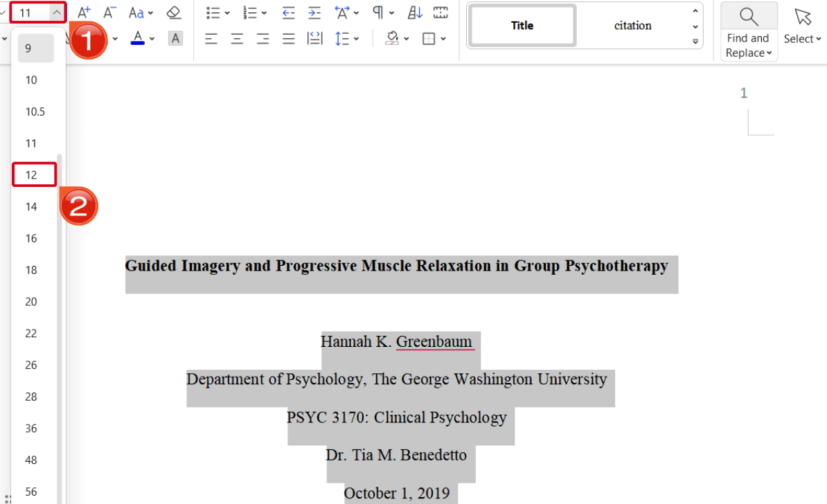Increase font size with the A+ icon

coord(83,12)
